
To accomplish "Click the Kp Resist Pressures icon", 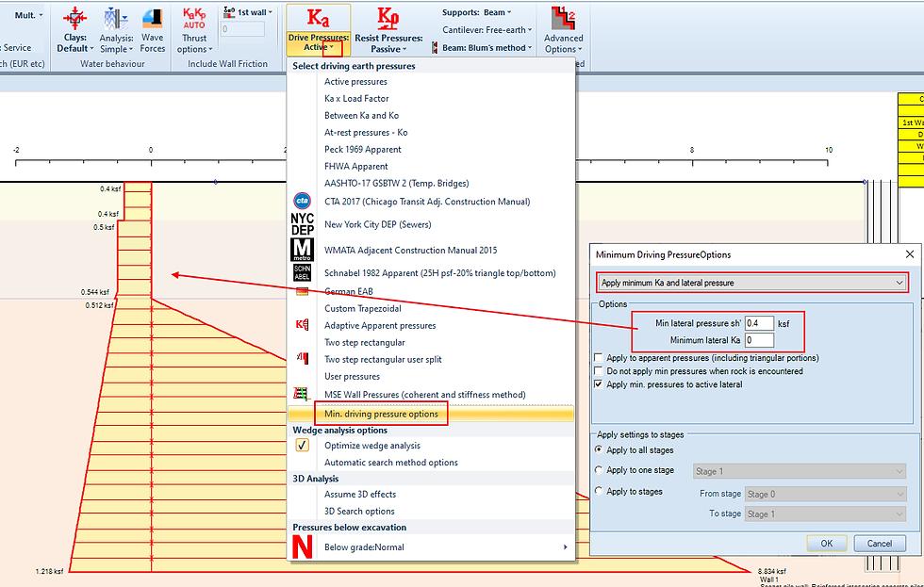I will tap(388, 18).
